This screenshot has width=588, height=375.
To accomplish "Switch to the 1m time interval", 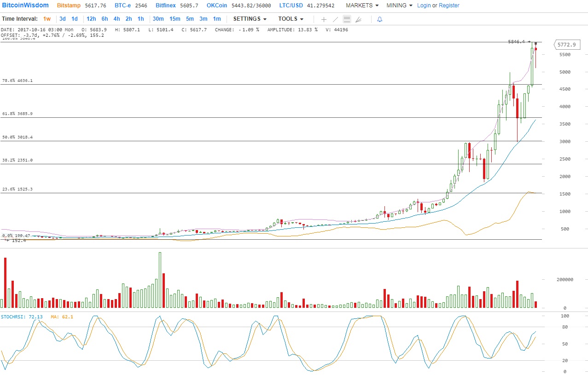I will pyautogui.click(x=217, y=19).
